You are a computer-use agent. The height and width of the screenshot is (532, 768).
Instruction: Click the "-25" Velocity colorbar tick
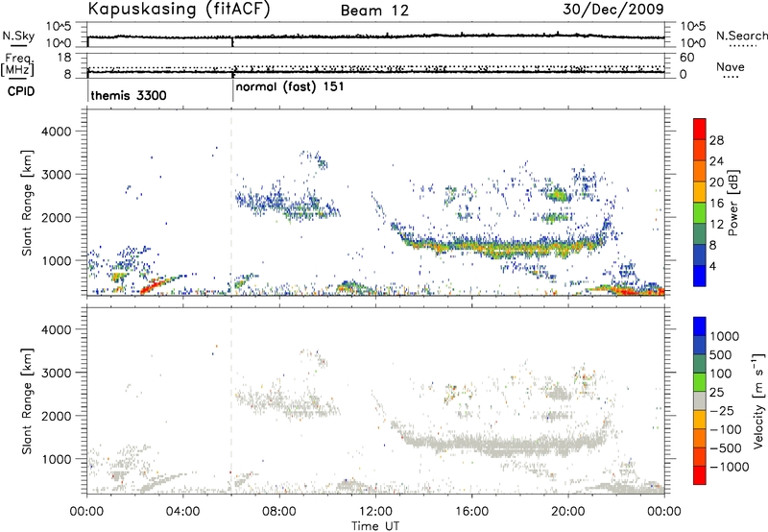(721, 410)
